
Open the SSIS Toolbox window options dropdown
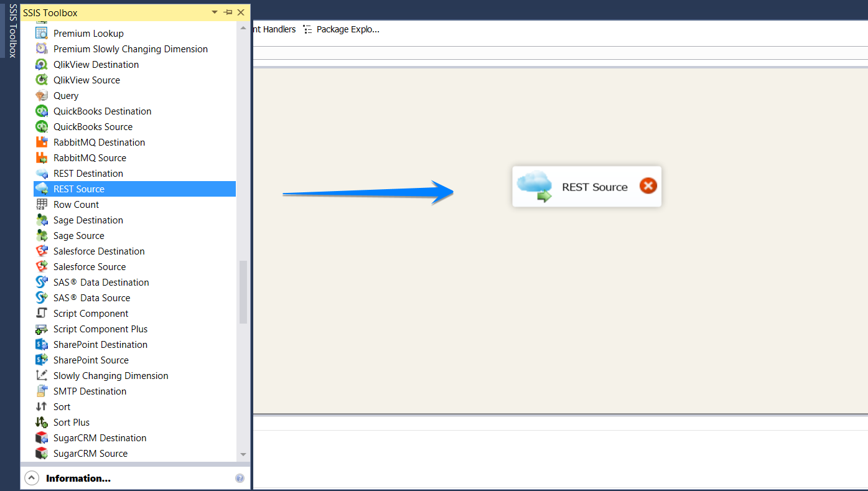(x=215, y=12)
